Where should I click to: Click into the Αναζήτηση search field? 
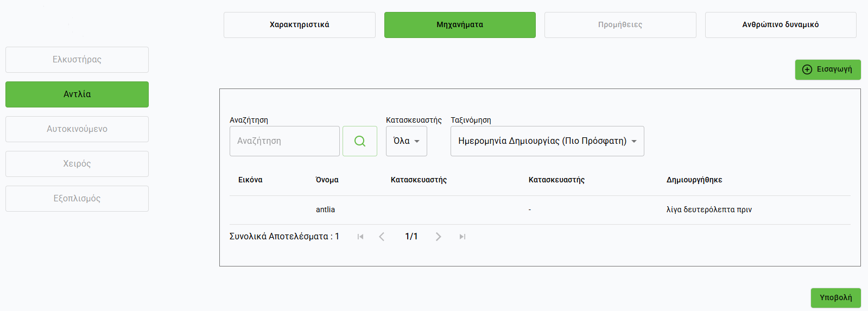(x=284, y=141)
